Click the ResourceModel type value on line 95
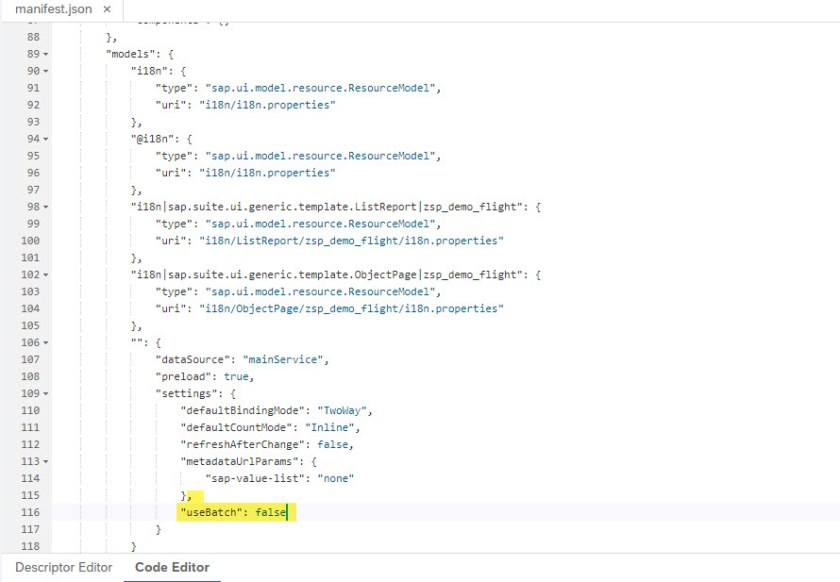The image size is (840, 582). [x=320, y=156]
